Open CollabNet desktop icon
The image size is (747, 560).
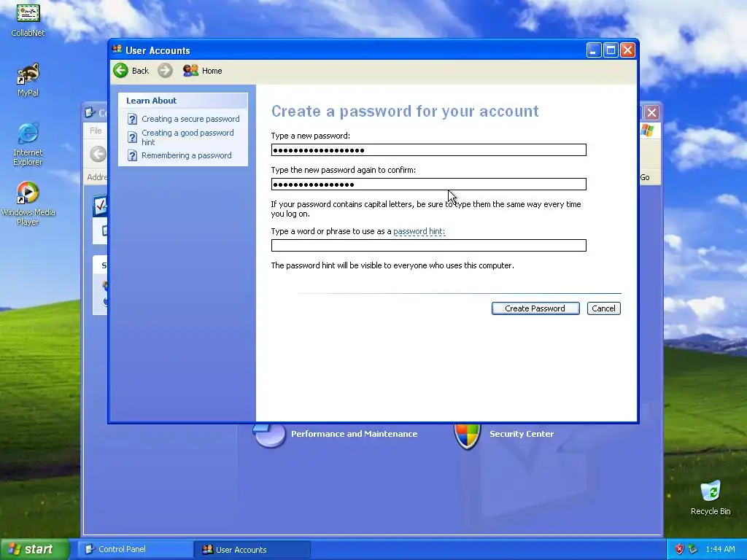(28, 20)
